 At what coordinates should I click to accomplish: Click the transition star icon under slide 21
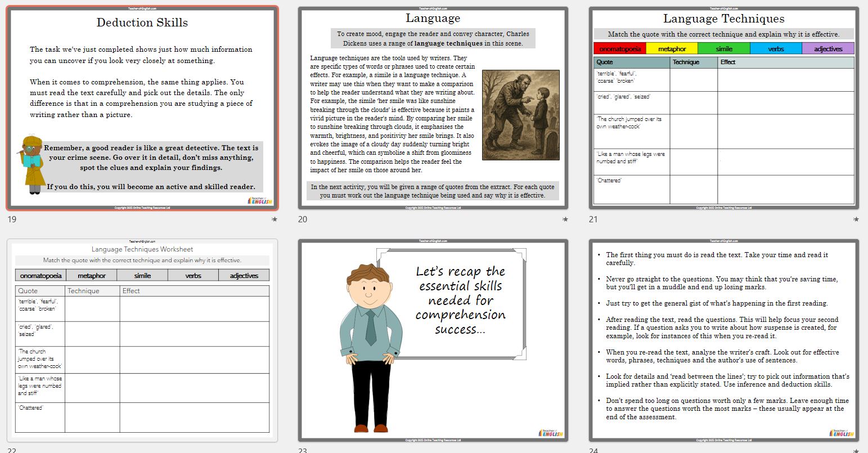pos(856,219)
